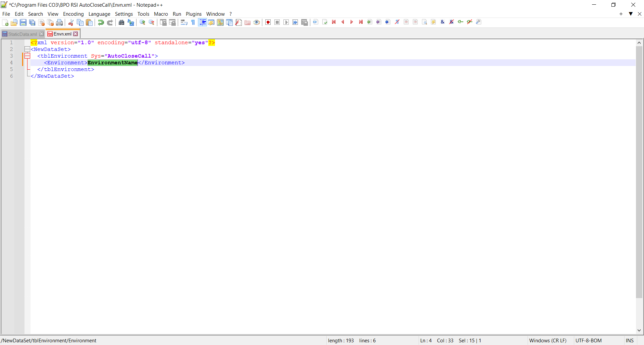Toggle INS insert mode in status bar
Screen dimensions: 644x345
pos(630,341)
